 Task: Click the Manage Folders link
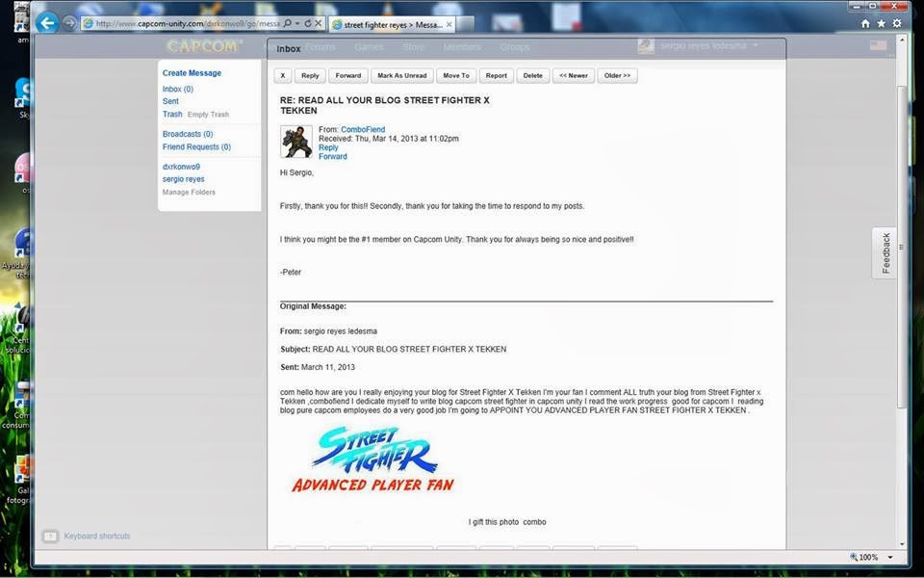(x=189, y=193)
